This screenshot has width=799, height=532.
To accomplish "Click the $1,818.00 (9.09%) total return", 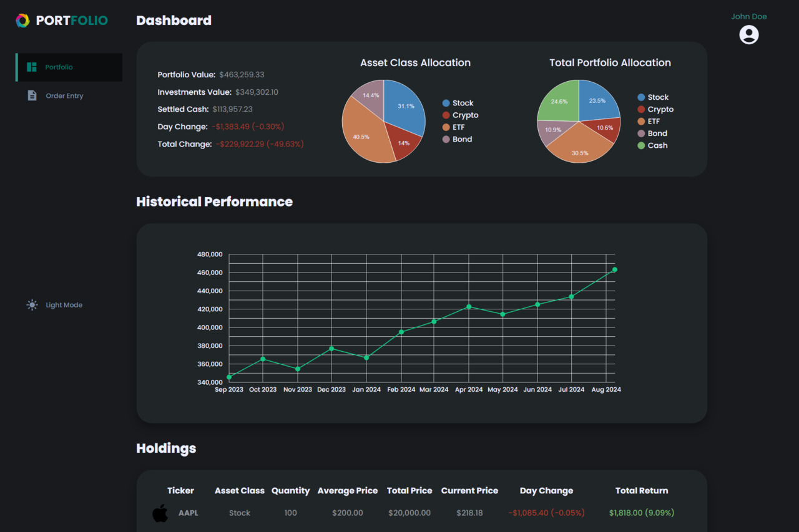I will (642, 513).
